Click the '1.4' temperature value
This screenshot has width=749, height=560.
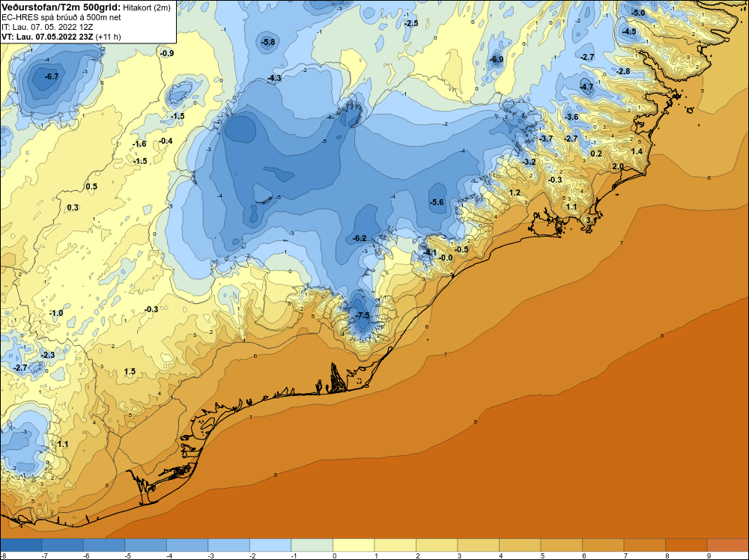(637, 151)
